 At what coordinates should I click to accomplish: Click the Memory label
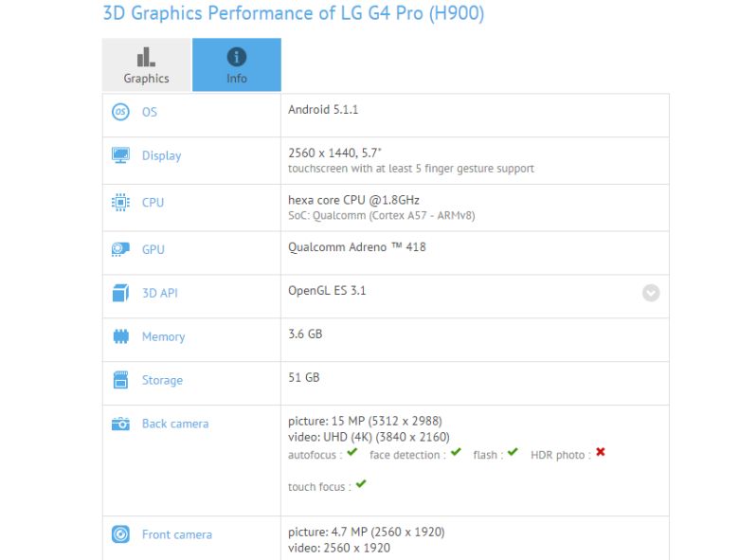[x=164, y=336]
